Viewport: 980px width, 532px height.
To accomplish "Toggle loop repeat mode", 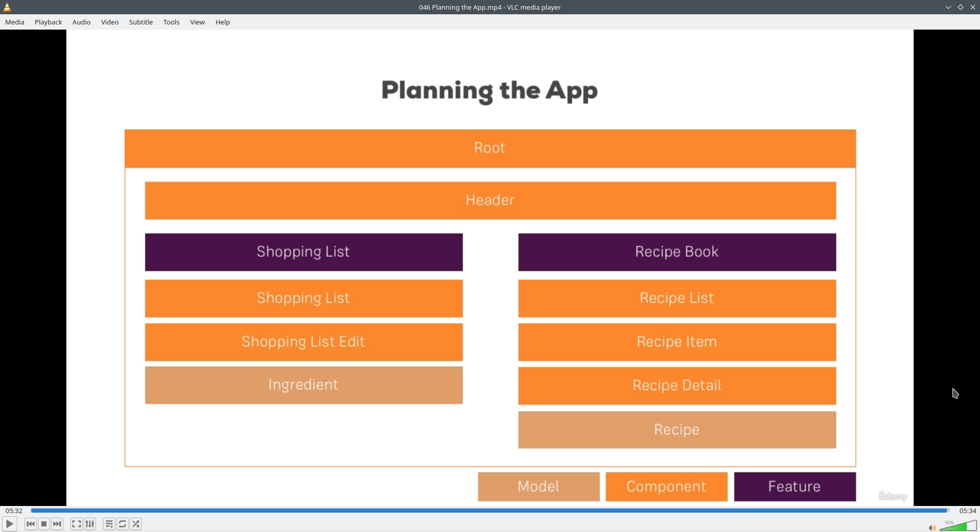I will (x=123, y=524).
